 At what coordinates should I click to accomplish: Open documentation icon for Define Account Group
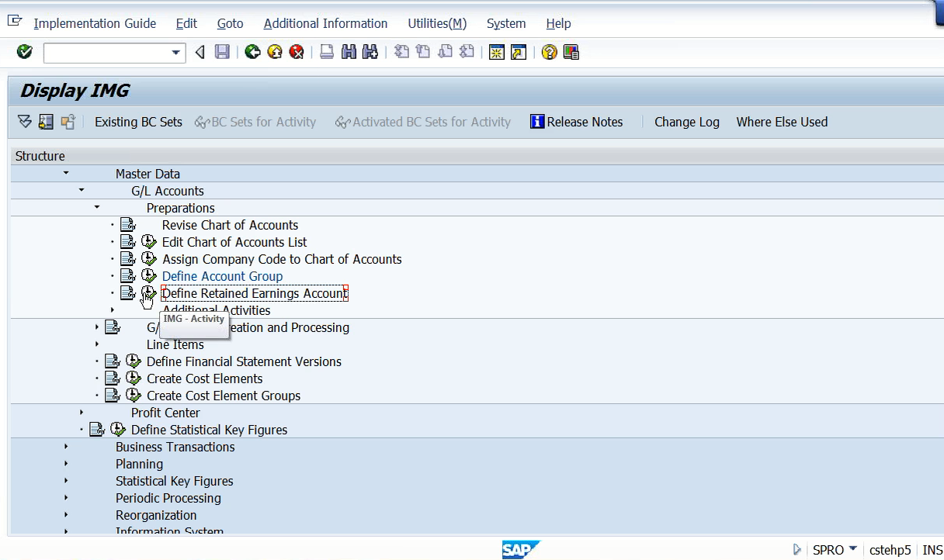pos(127,276)
